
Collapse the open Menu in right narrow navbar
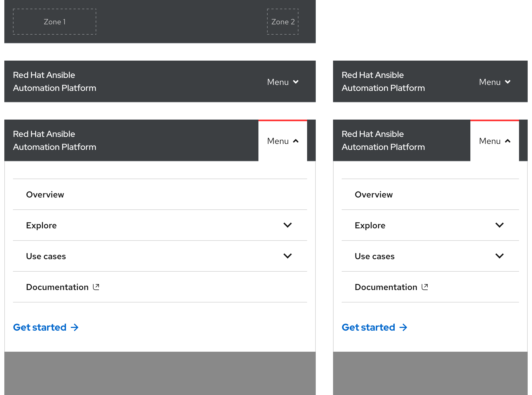(x=494, y=141)
